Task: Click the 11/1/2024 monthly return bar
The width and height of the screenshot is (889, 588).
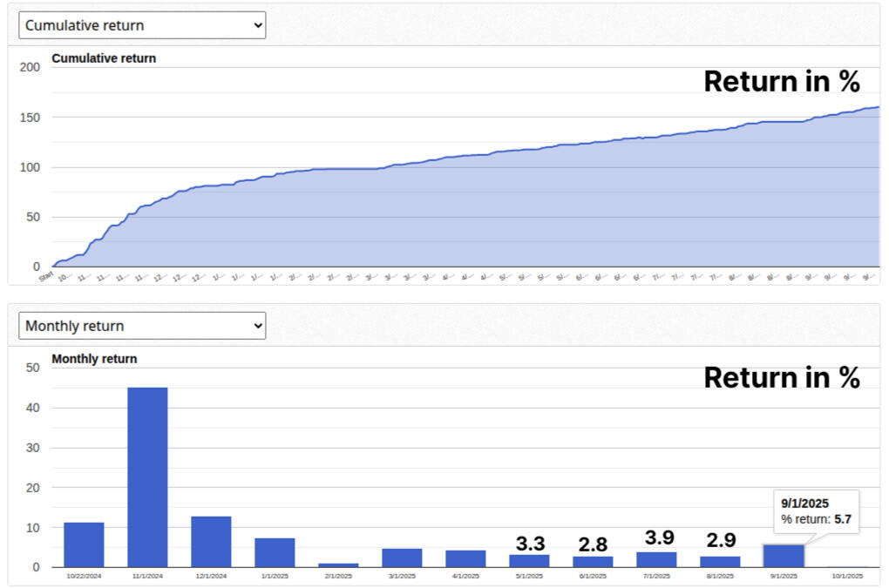Action: pos(147,476)
